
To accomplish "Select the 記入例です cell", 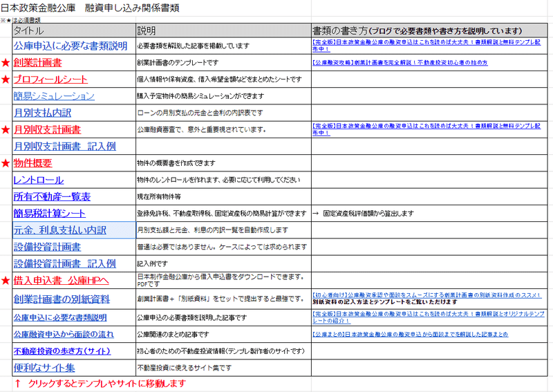I will pos(223,264).
